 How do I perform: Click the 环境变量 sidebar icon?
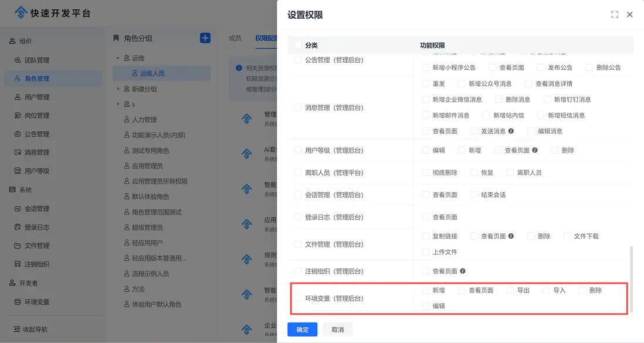point(18,302)
